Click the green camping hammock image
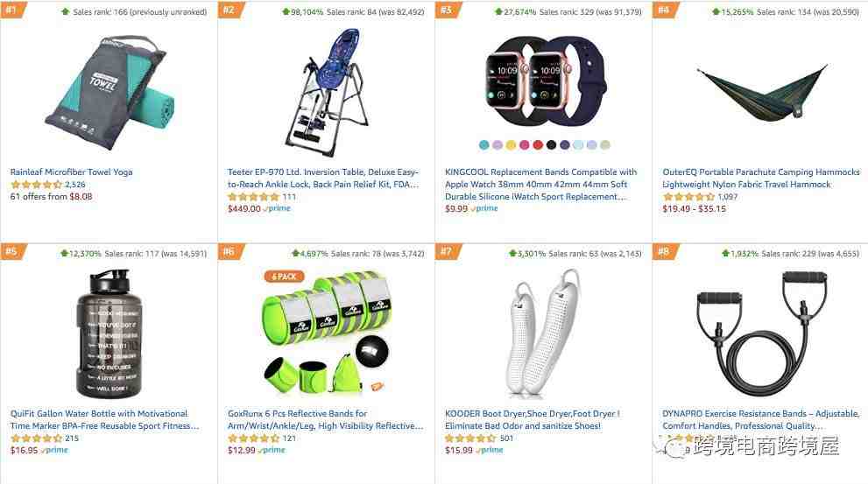This screenshot has width=868, height=484. pos(762,93)
